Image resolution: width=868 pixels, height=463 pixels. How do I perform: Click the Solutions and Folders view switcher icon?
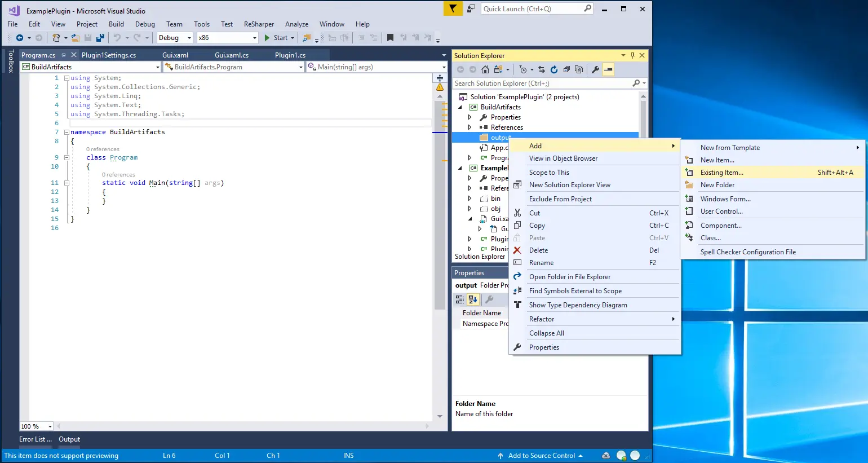pyautogui.click(x=498, y=69)
